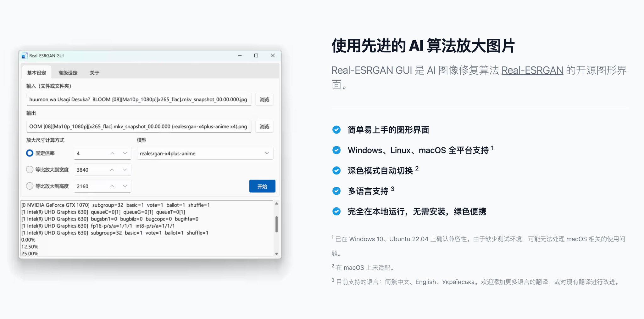Increase the height value 2160
The height and width of the screenshot is (319, 644).
click(x=112, y=186)
